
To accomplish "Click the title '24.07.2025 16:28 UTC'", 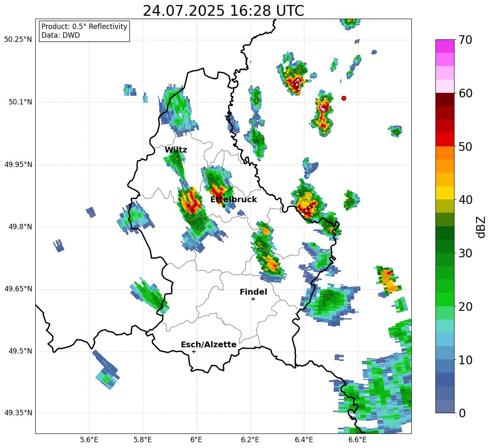I will coord(223,11).
